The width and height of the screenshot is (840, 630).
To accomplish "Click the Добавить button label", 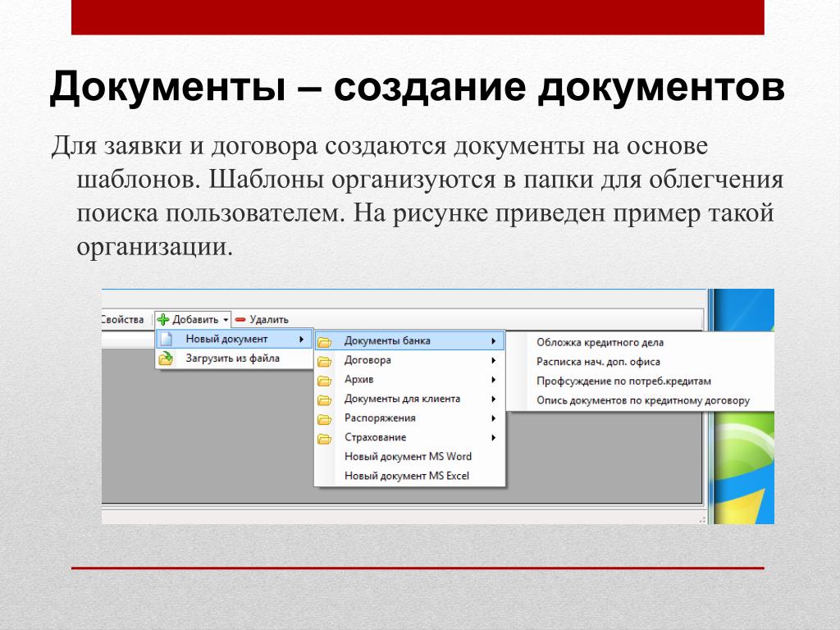I will tap(195, 320).
